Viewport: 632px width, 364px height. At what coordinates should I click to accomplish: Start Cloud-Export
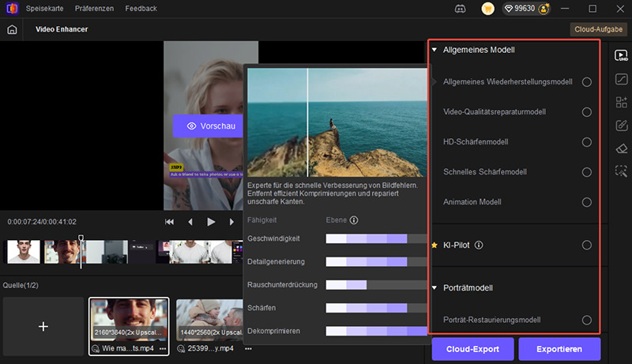[472, 349]
